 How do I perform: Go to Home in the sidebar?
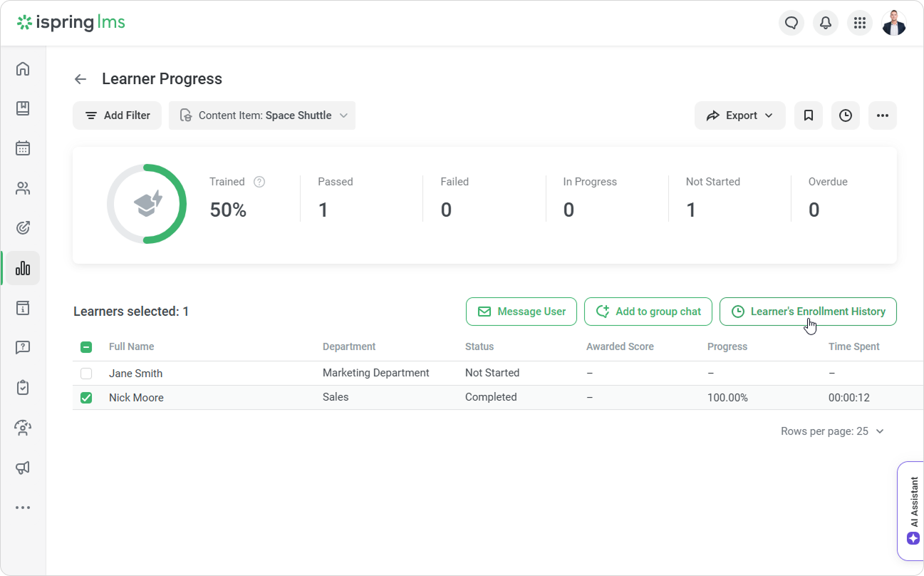pos(23,68)
